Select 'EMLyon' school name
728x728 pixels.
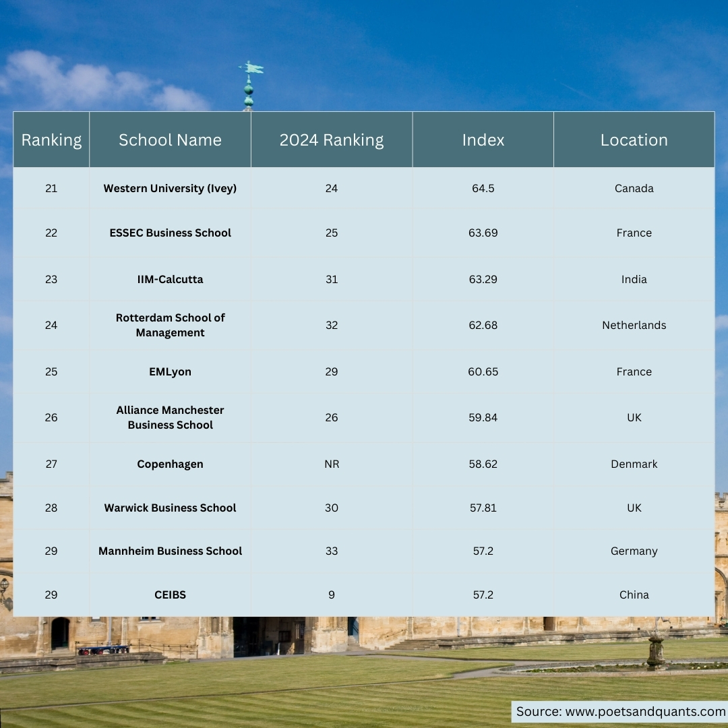point(170,372)
